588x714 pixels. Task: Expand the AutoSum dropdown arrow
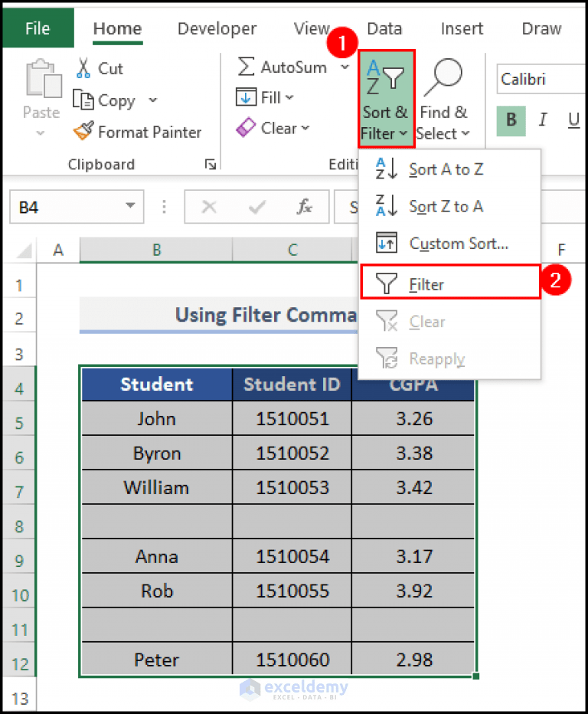click(345, 67)
